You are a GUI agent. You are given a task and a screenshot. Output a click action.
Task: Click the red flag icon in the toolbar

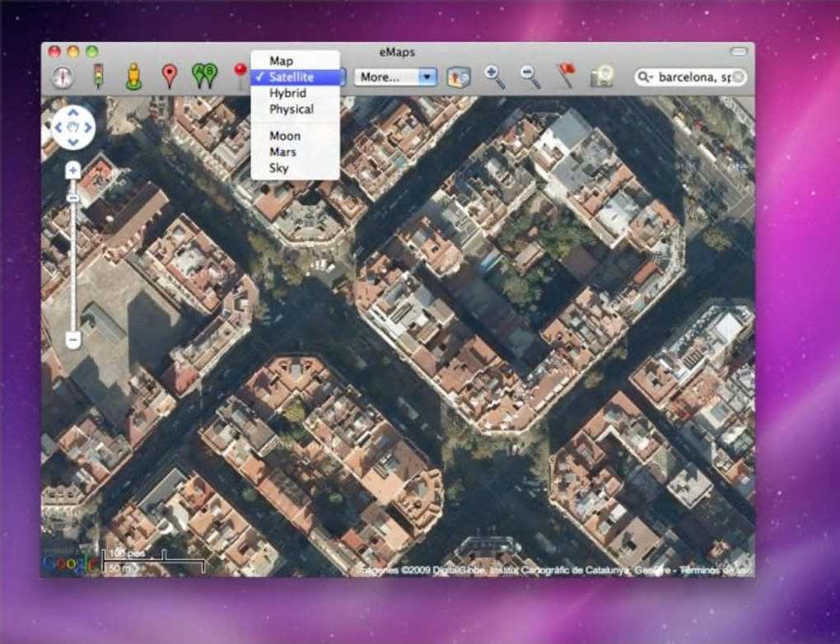pos(566,76)
